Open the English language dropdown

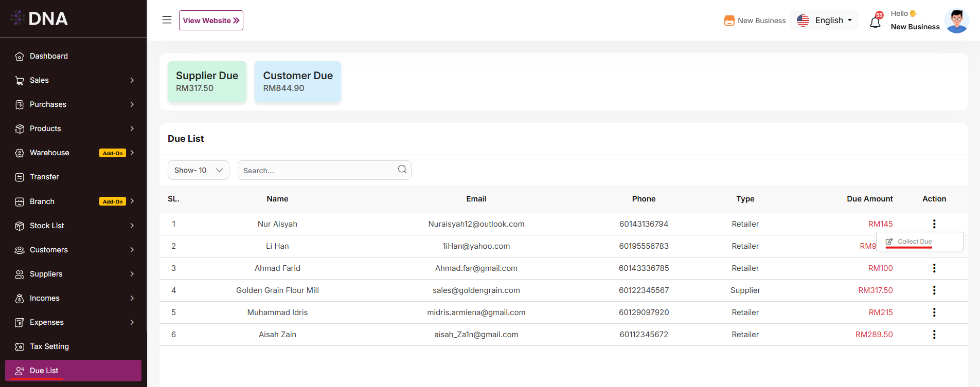coord(825,21)
